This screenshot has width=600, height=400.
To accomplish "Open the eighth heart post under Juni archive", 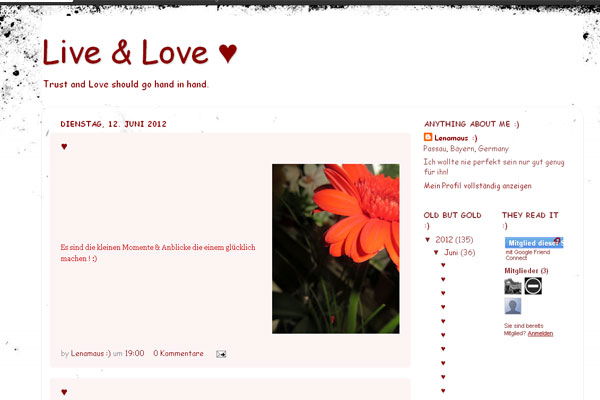I will point(443,363).
